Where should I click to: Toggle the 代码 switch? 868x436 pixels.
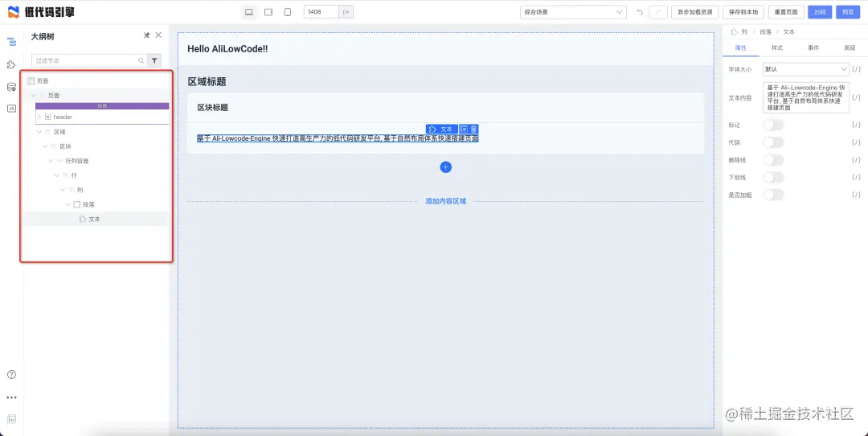tap(773, 142)
